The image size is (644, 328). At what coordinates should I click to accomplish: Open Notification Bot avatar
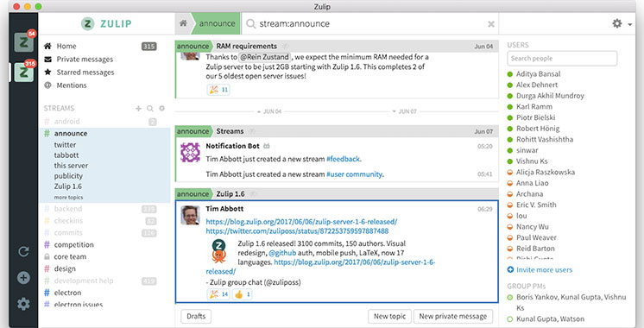click(191, 152)
